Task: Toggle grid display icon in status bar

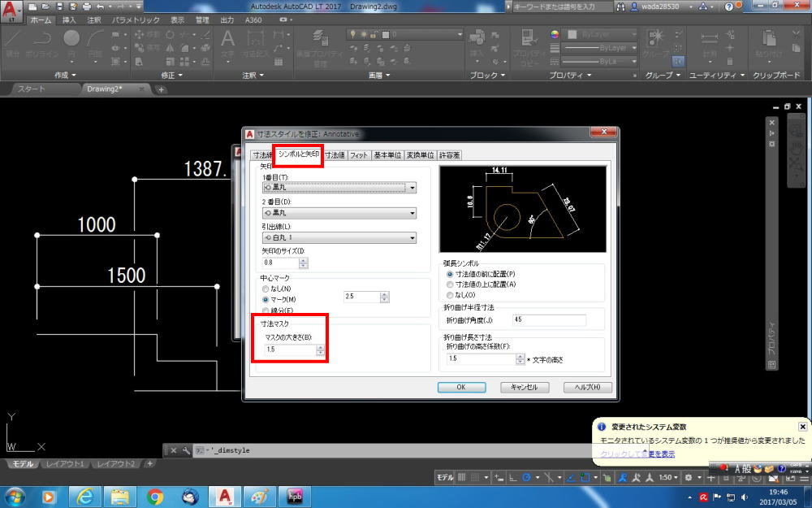Action: (461, 477)
